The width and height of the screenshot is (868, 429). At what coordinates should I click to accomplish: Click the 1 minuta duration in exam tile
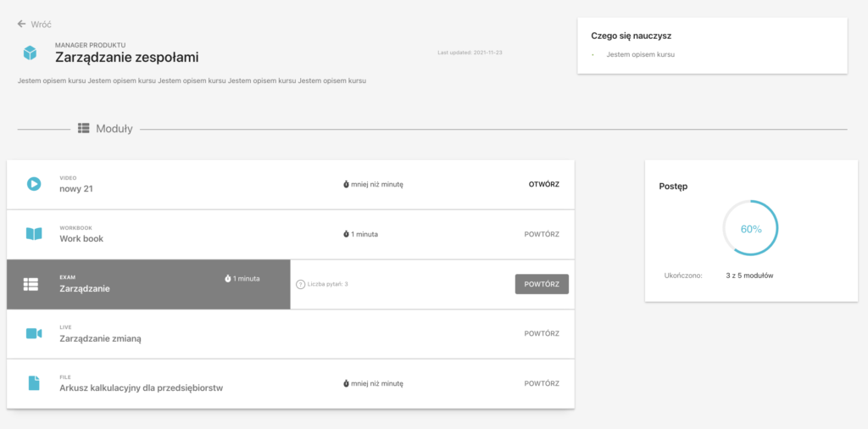(x=247, y=278)
